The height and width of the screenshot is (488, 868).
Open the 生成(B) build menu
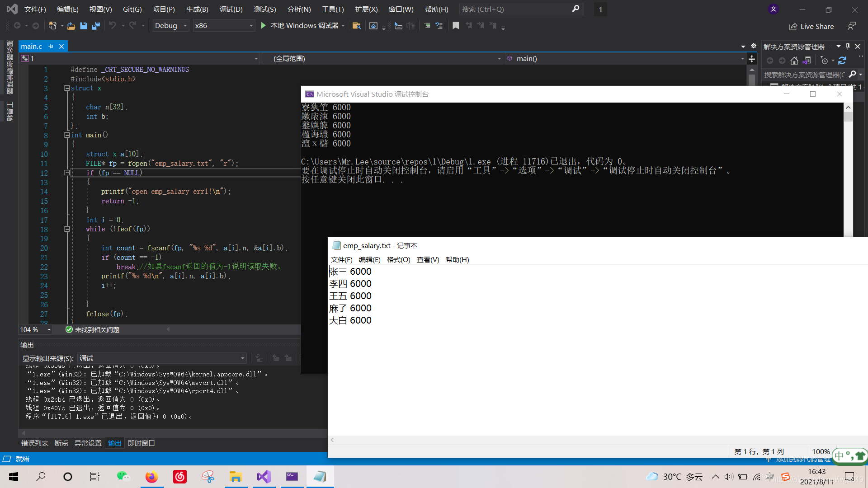pyautogui.click(x=197, y=9)
